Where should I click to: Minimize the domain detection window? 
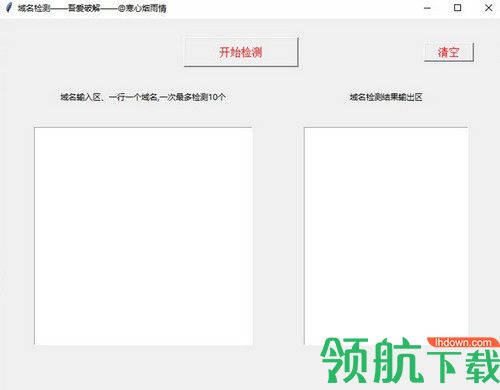click(x=427, y=8)
